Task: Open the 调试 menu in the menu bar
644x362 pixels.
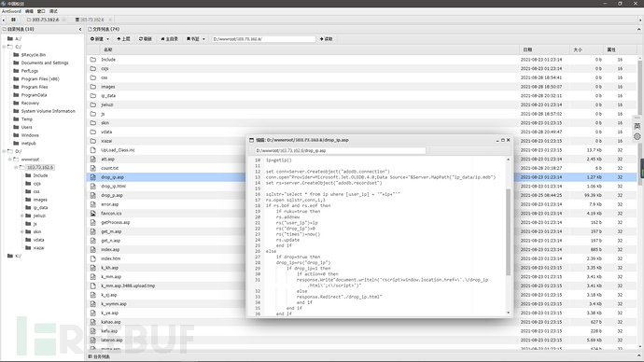Action: pyautogui.click(x=53, y=11)
